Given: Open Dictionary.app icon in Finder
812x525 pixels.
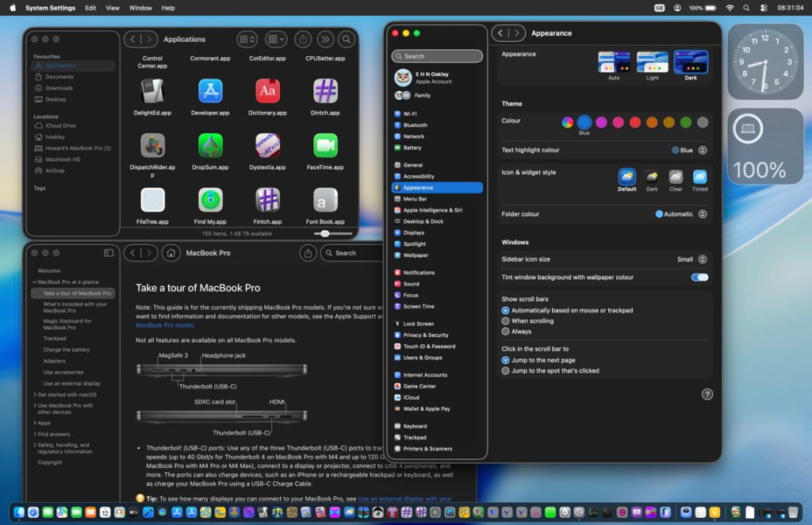Looking at the screenshot, I should (x=268, y=91).
